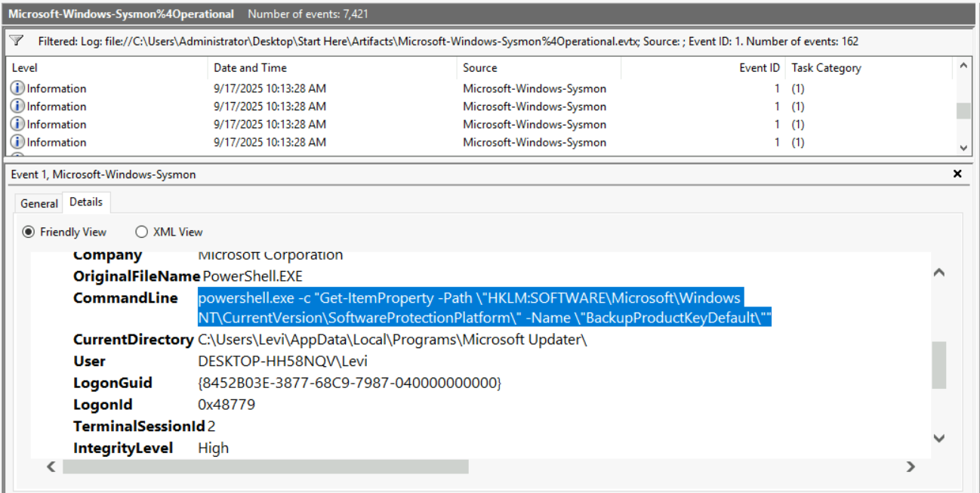The height and width of the screenshot is (493, 980).
Task: Click the Filtered log description text
Action: click(x=448, y=42)
